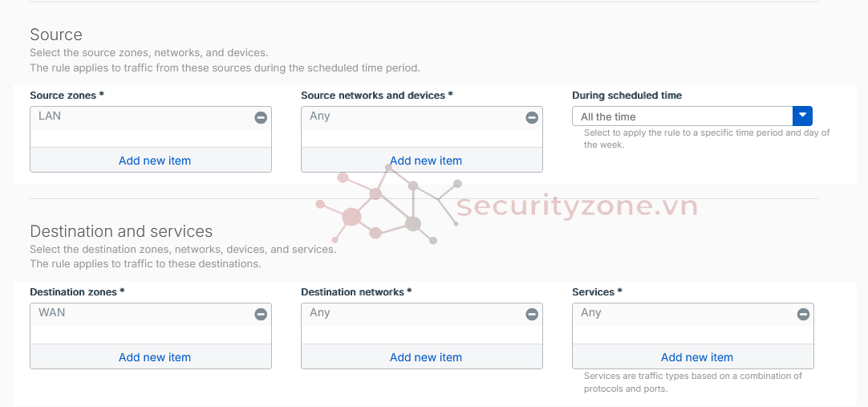Add new item to Destination zones
This screenshot has width=868, height=407.
click(155, 357)
